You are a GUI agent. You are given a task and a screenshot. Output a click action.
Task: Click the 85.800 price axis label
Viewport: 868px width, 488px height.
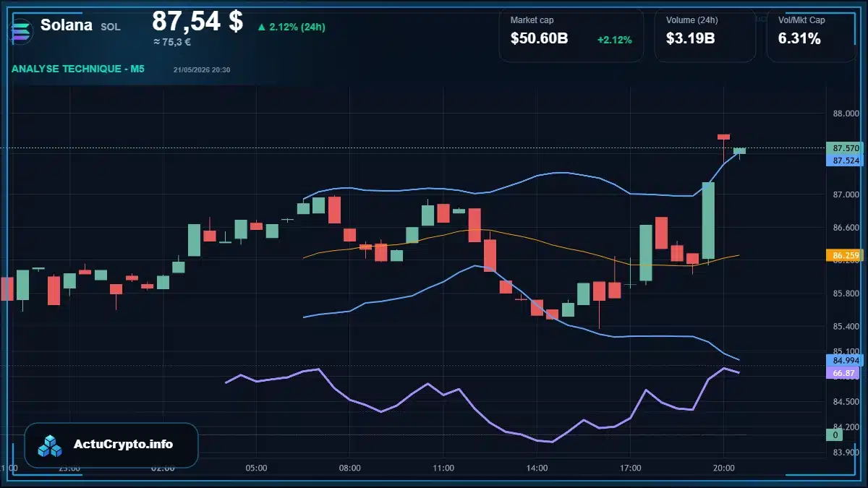coord(846,294)
